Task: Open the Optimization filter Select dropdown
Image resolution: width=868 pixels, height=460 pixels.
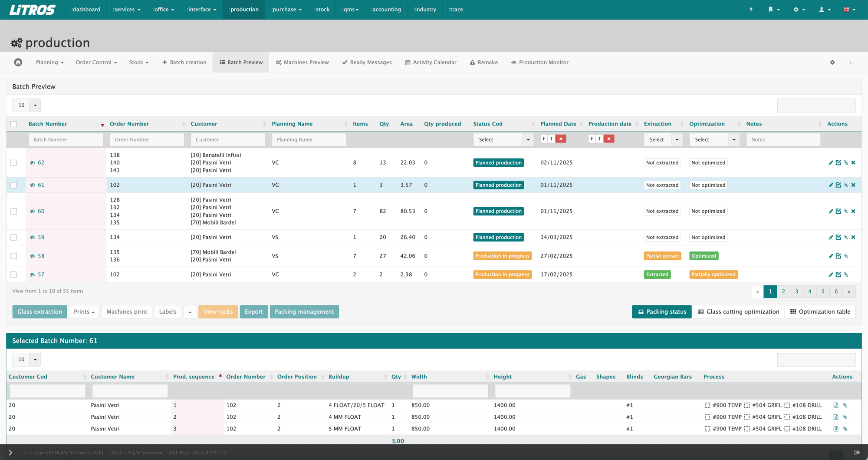Action: click(714, 139)
